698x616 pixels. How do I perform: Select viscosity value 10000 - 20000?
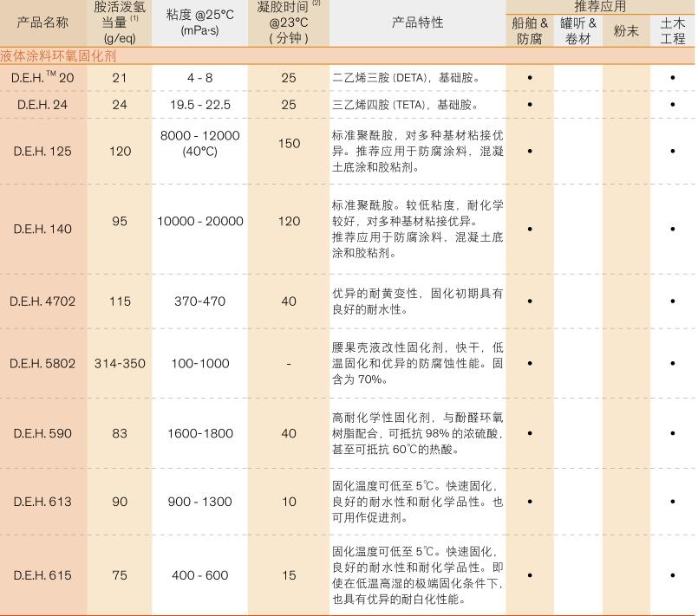pyautogui.click(x=200, y=221)
